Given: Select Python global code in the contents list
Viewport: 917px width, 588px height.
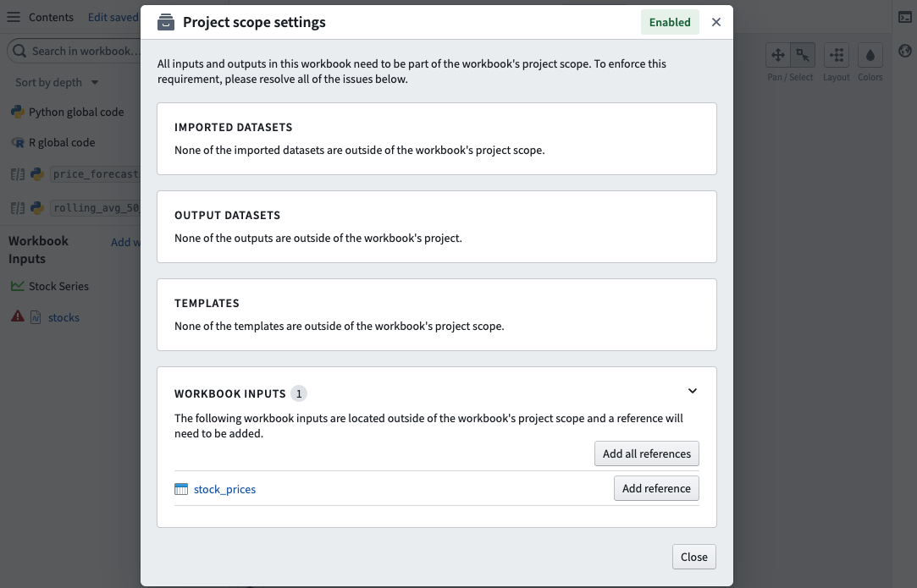Looking at the screenshot, I should click(76, 112).
